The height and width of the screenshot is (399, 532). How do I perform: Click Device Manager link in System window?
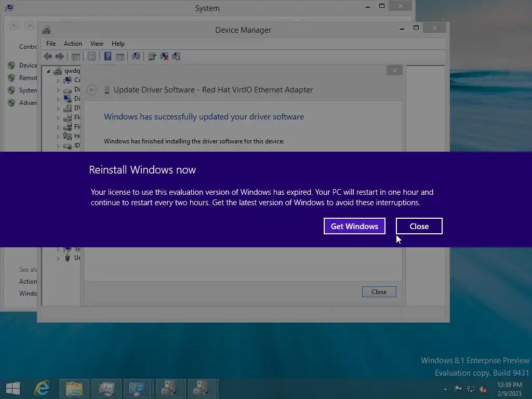pos(28,65)
